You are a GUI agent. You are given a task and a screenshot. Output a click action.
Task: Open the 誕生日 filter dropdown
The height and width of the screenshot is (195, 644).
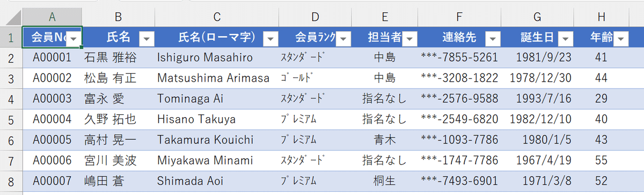(566, 39)
